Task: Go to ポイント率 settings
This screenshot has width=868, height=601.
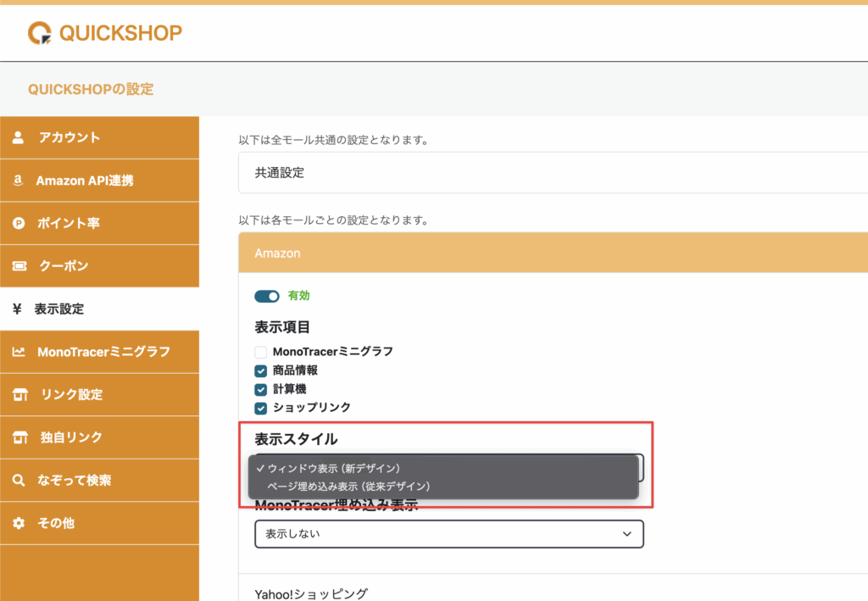Action: click(x=100, y=223)
